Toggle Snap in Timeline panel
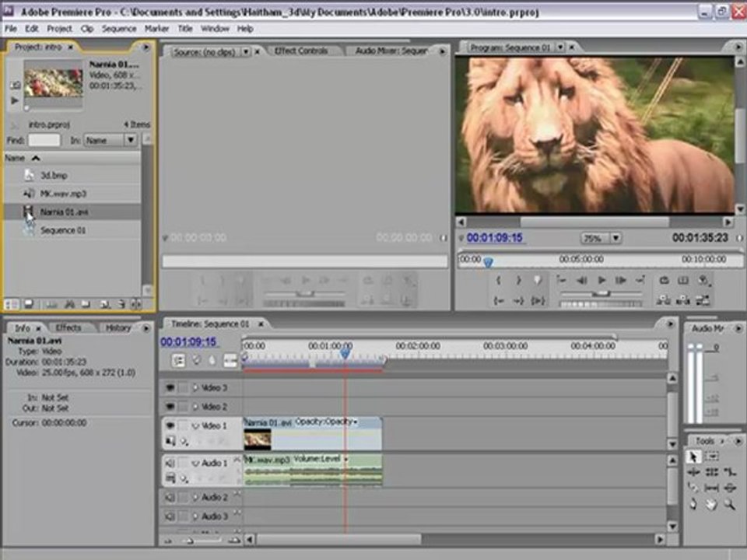 click(179, 360)
